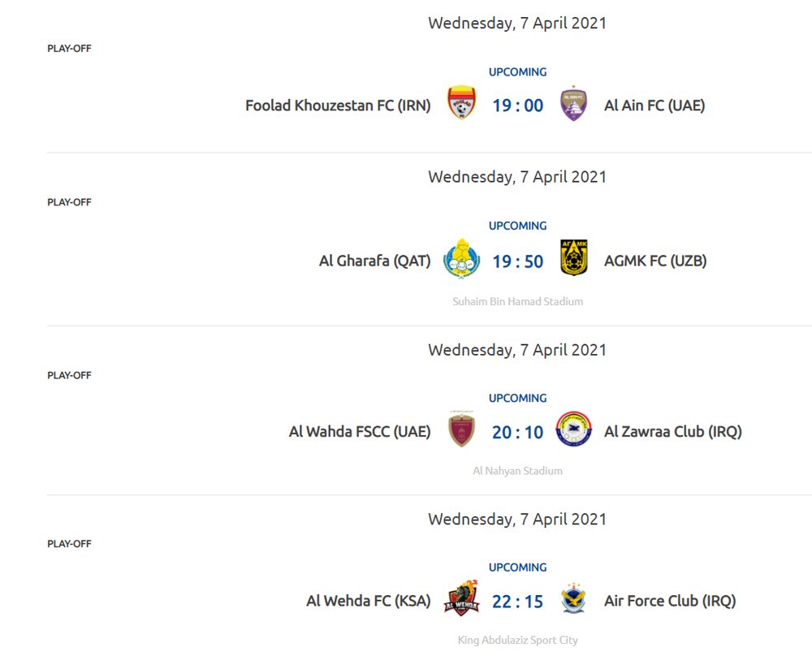Click the Al Gharafa club crest
812x660 pixels.
[x=461, y=259]
